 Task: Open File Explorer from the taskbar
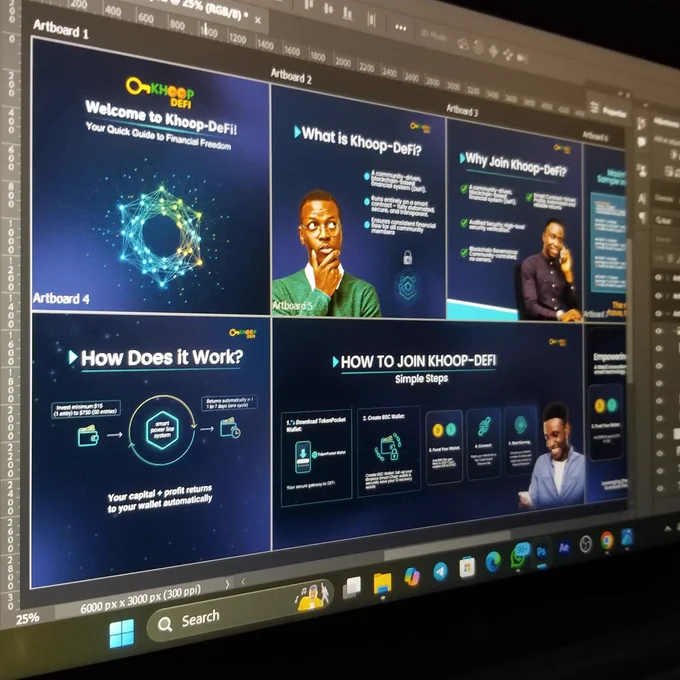(x=382, y=583)
